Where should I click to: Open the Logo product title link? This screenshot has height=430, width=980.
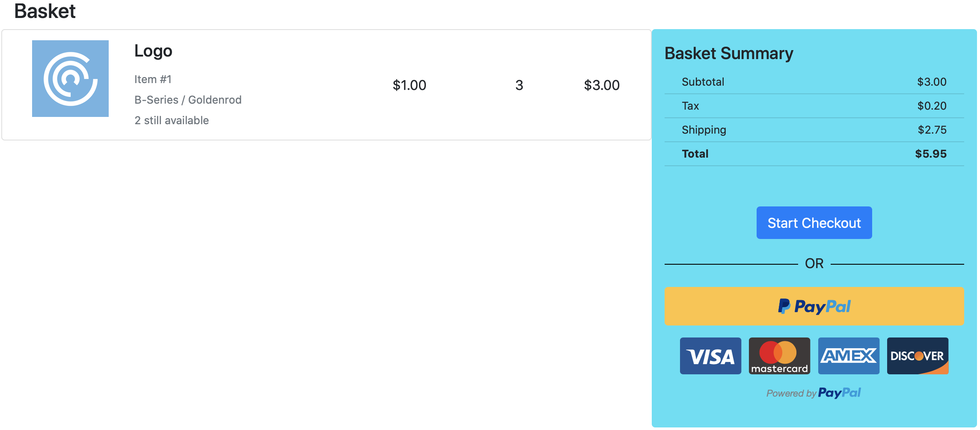(153, 51)
